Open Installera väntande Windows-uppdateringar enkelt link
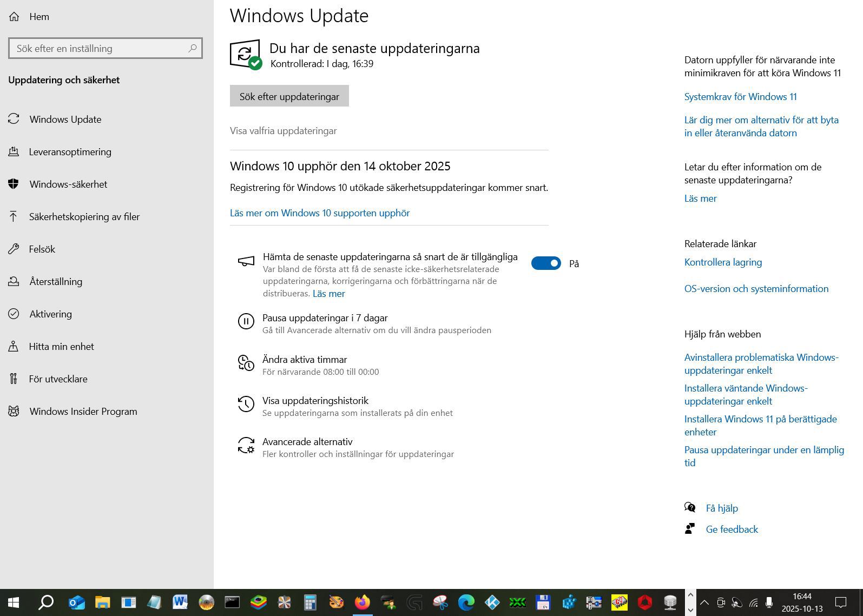The height and width of the screenshot is (616, 863). tap(746, 395)
